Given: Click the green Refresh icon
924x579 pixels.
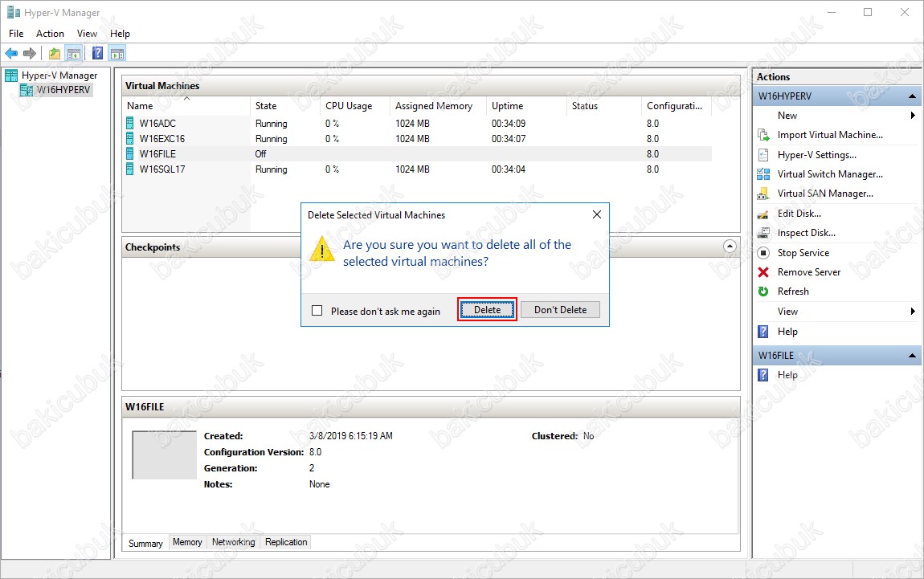Looking at the screenshot, I should [763, 292].
